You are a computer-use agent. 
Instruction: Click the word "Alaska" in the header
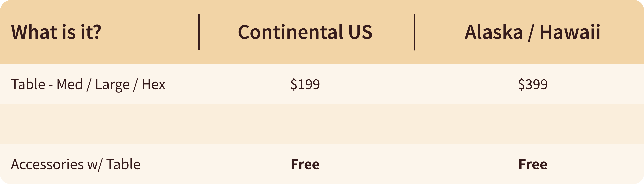pos(494,32)
